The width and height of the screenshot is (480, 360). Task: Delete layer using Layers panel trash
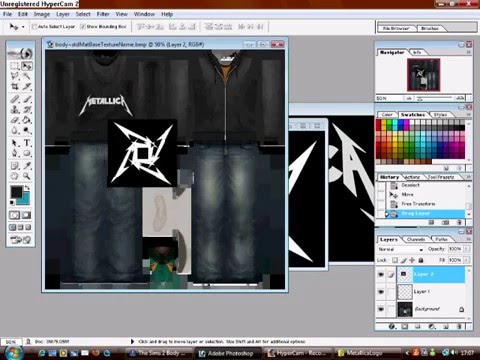click(x=459, y=326)
